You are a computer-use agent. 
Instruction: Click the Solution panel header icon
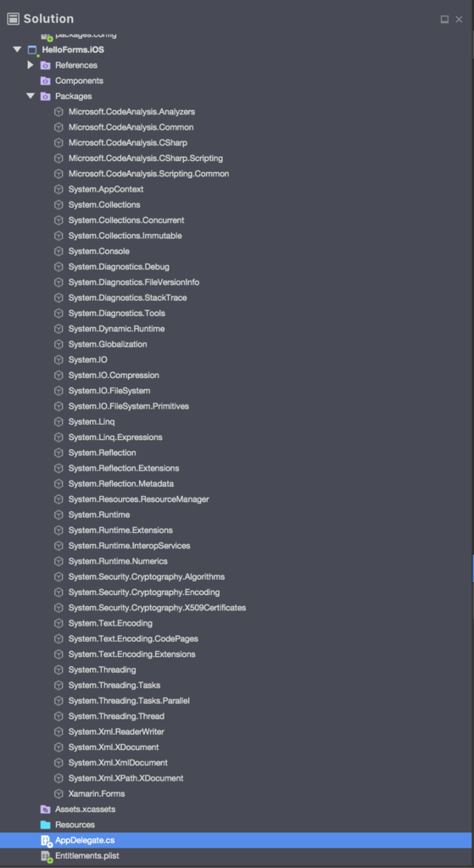tap(14, 19)
